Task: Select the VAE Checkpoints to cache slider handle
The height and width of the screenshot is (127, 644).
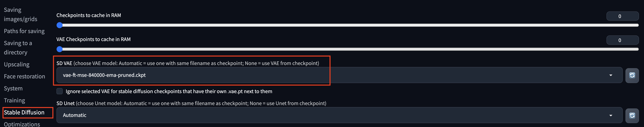Action: click(x=60, y=49)
